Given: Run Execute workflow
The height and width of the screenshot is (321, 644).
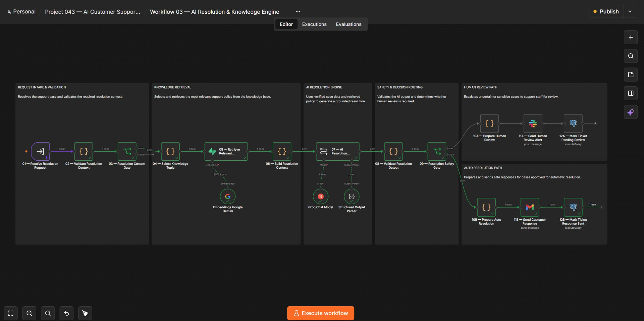Looking at the screenshot, I should pyautogui.click(x=321, y=313).
